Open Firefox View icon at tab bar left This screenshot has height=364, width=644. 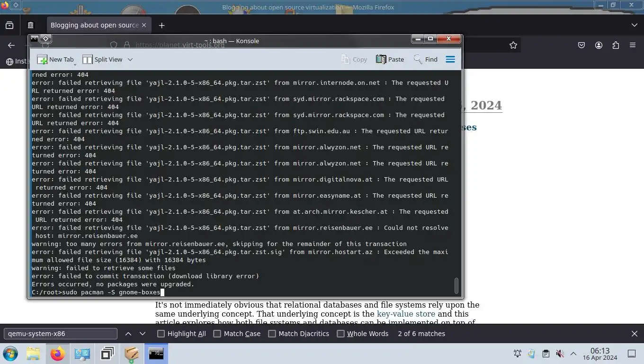coord(9,25)
